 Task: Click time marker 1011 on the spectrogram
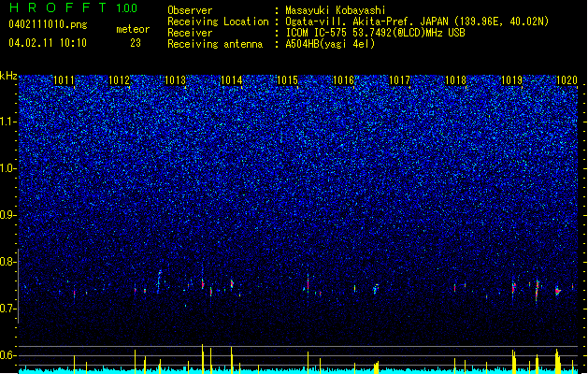coord(65,80)
